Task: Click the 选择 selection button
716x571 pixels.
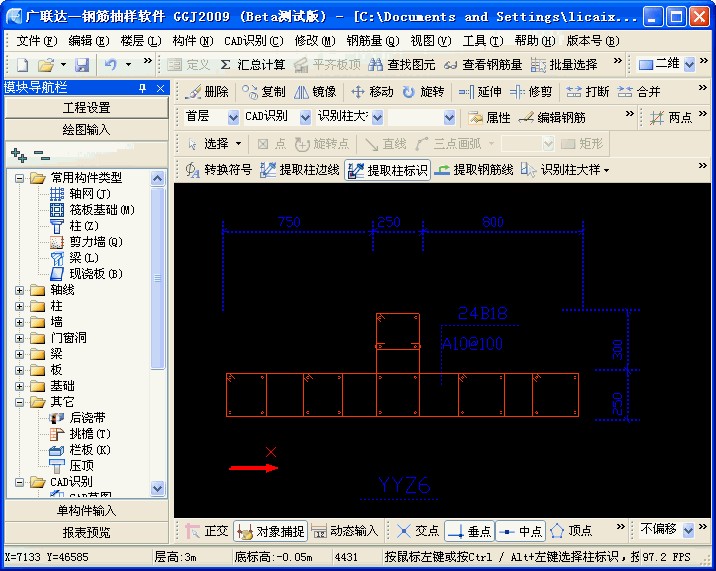Action: tap(214, 144)
